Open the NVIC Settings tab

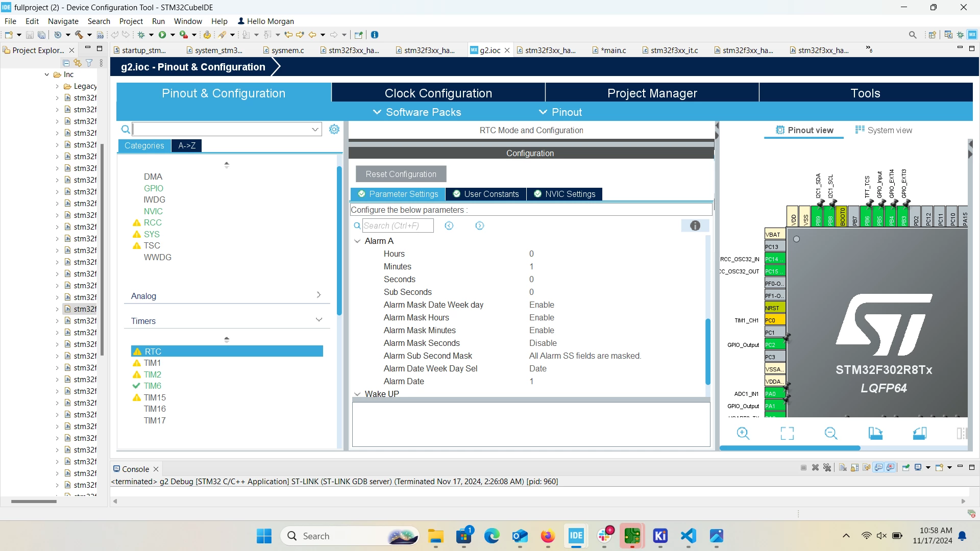(x=565, y=194)
